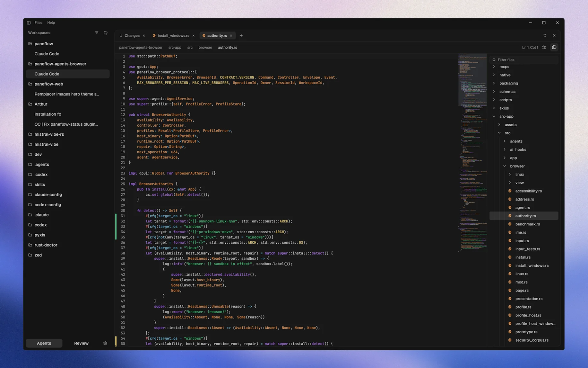Open accessibility.rs file
The height and width of the screenshot is (368, 588).
pos(528,191)
